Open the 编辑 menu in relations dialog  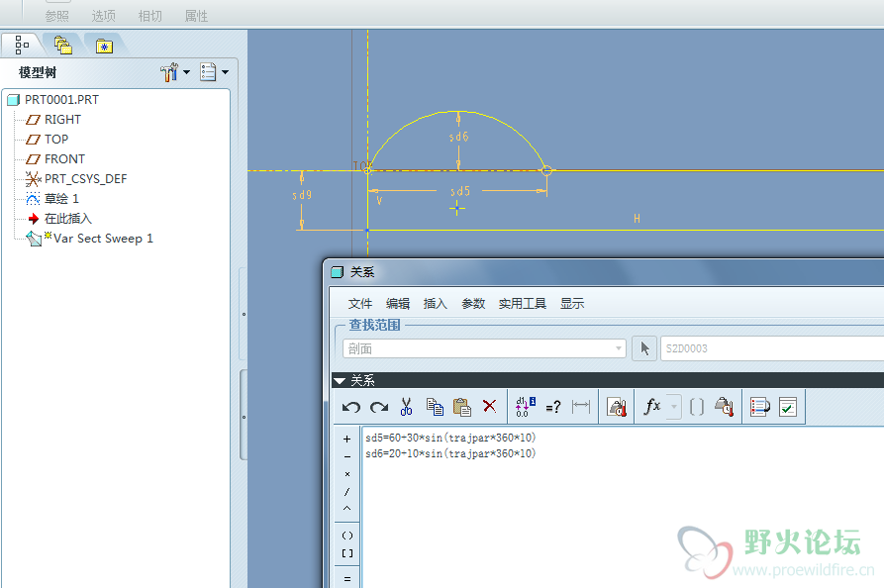[398, 303]
